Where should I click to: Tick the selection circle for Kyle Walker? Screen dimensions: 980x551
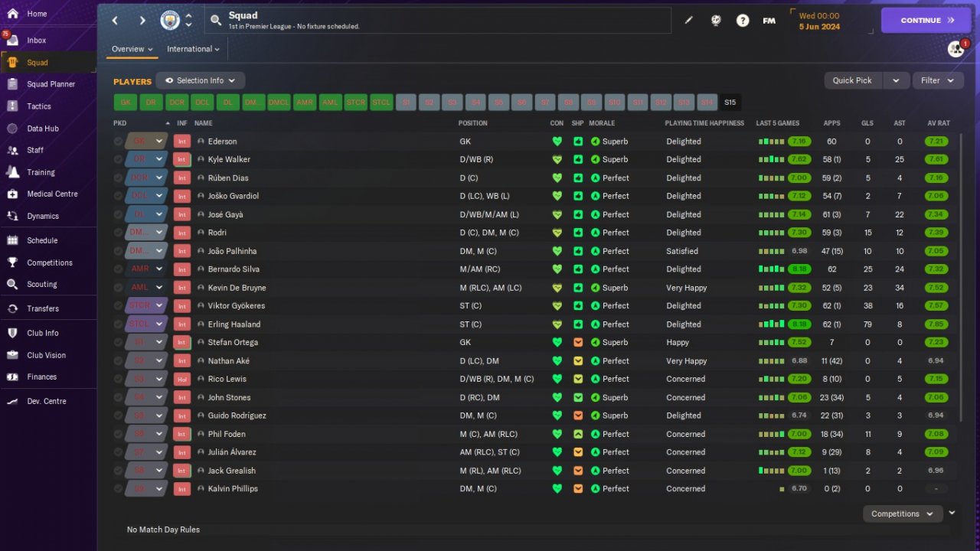click(118, 159)
